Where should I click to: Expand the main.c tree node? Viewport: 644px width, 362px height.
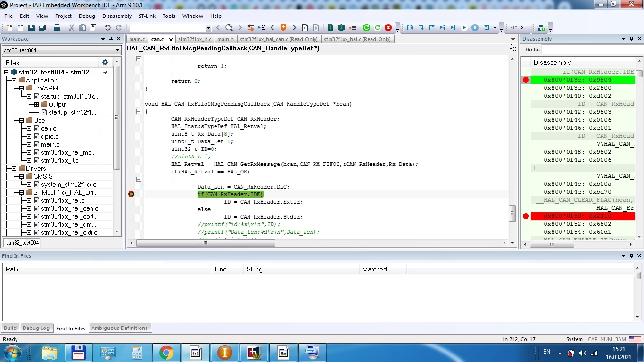coord(29,144)
